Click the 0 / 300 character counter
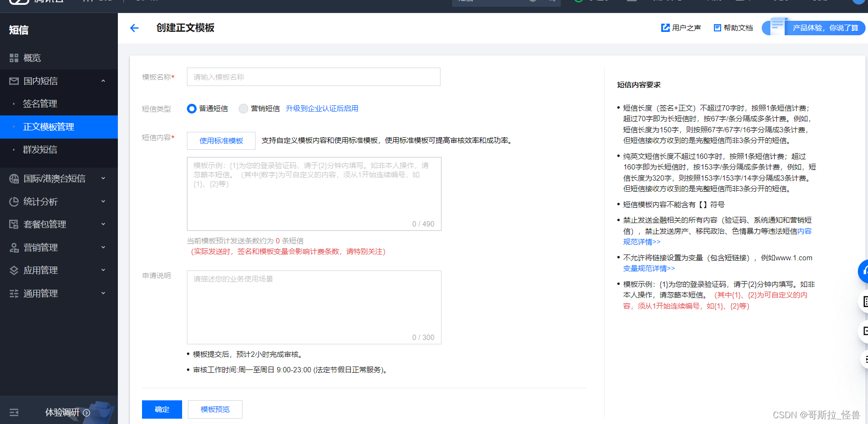This screenshot has width=868, height=424. point(423,338)
